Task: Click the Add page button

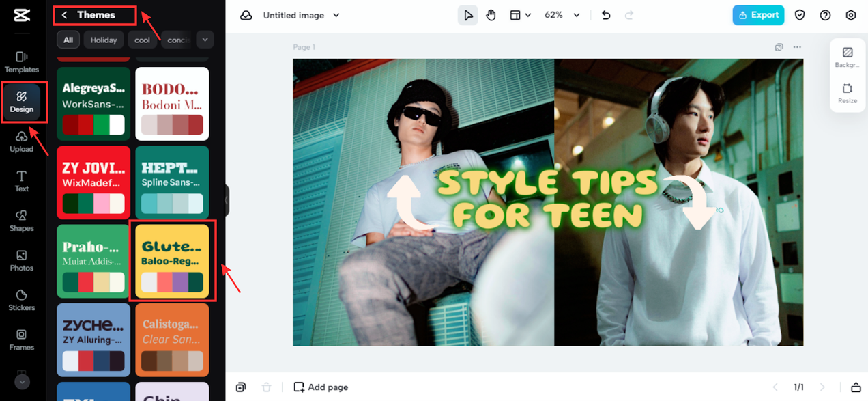Action: pyautogui.click(x=321, y=387)
